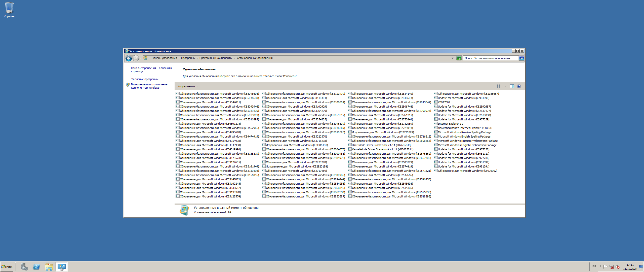This screenshot has height=272, width=644.
Task: Select Исправление KB3006137 entry
Action: pos(295,145)
